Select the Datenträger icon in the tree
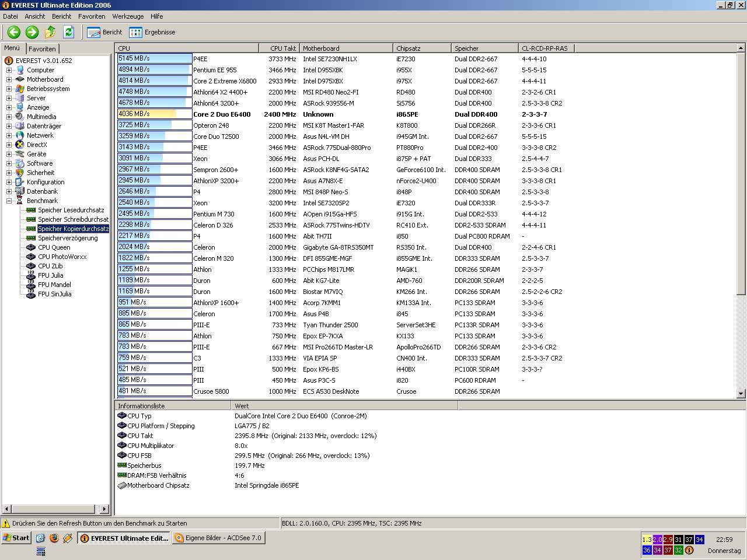The height and width of the screenshot is (560, 747). (x=20, y=126)
